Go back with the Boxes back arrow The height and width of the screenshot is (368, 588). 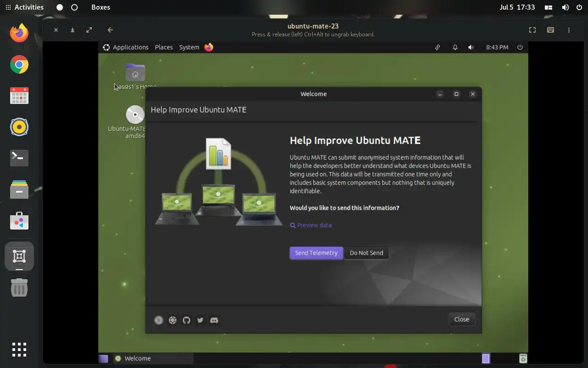tap(110, 30)
